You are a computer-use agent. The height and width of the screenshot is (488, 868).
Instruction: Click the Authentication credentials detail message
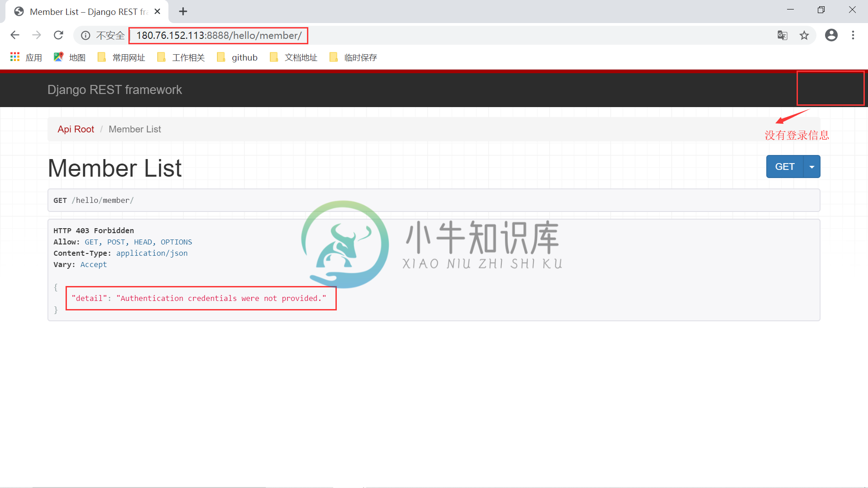[199, 298]
